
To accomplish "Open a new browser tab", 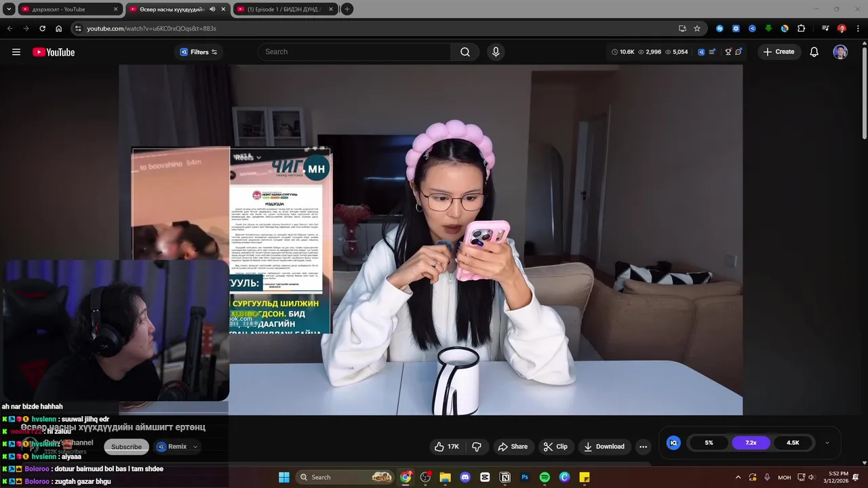I will [347, 9].
